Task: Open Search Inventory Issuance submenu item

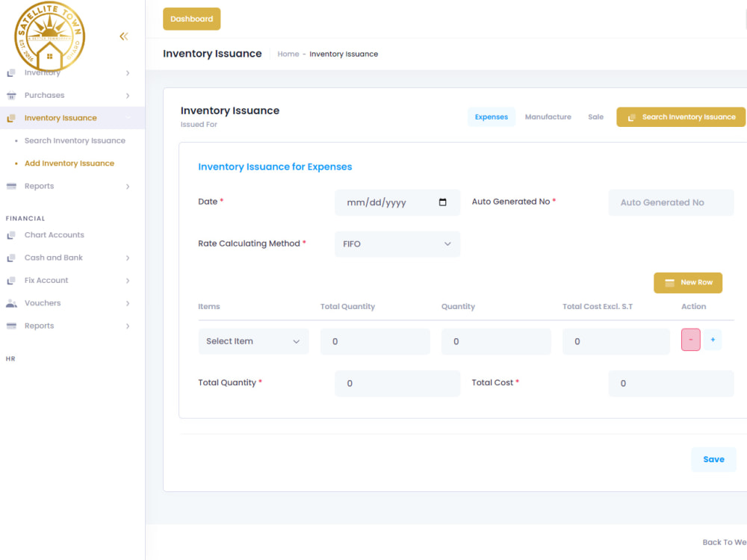Action: click(75, 140)
